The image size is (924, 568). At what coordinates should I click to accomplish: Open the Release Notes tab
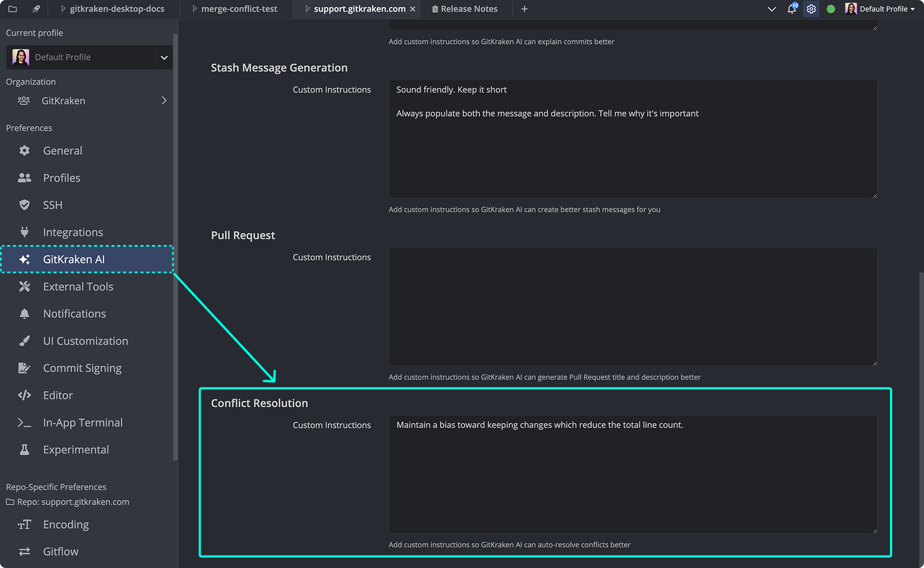point(465,9)
